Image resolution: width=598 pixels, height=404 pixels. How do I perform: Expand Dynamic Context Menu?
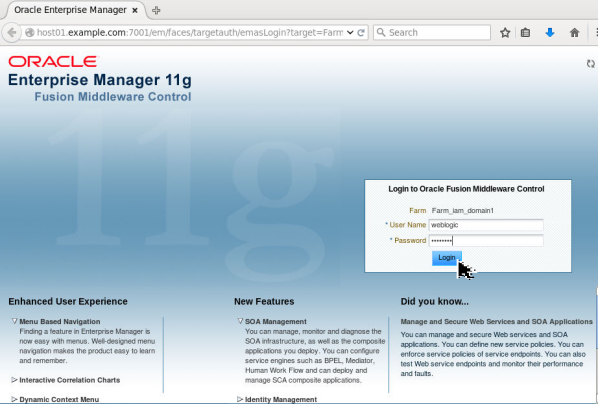tap(14, 399)
